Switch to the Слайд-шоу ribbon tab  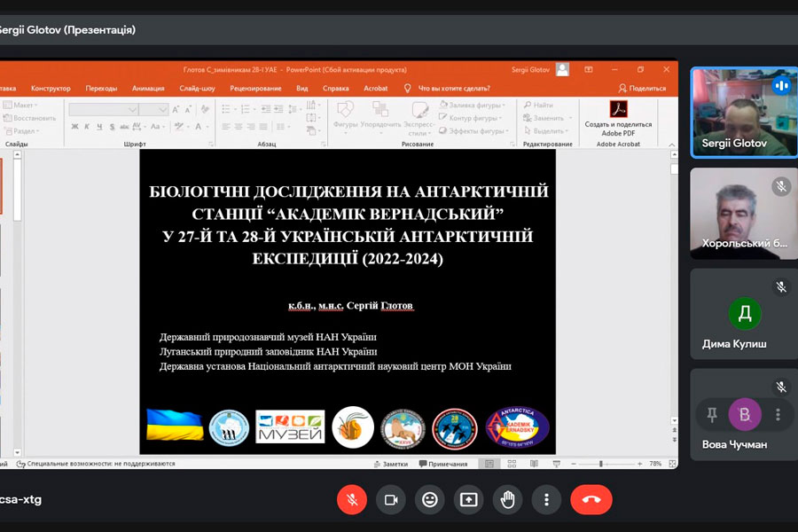197,88
